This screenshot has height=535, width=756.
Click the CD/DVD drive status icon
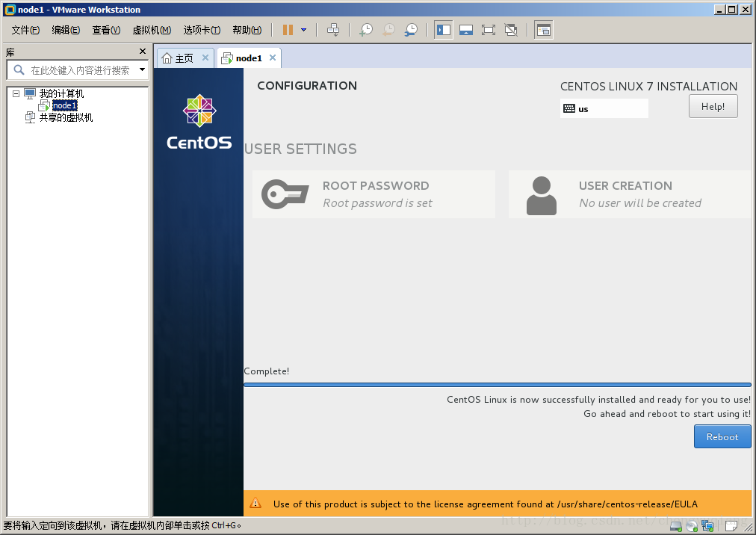click(x=692, y=526)
